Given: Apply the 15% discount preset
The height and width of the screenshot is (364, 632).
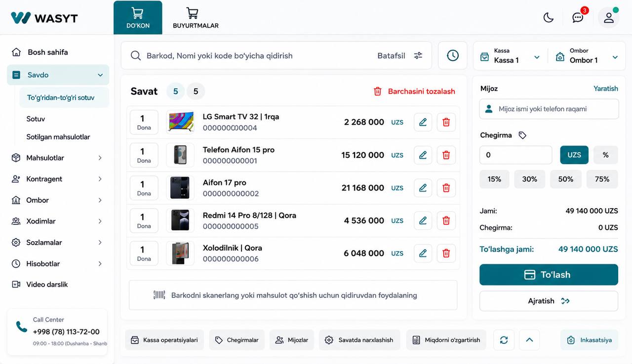Looking at the screenshot, I should (x=494, y=179).
